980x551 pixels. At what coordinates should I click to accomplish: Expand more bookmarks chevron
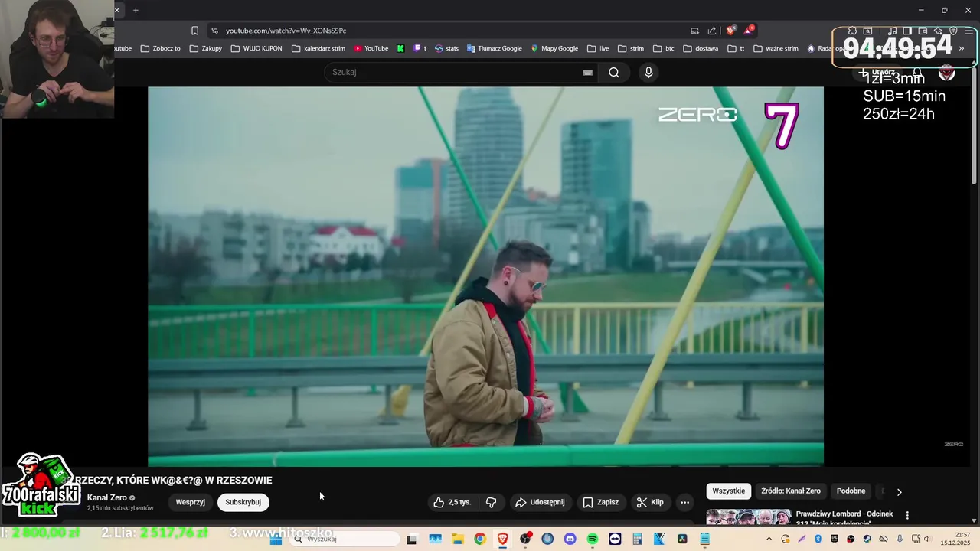point(962,48)
